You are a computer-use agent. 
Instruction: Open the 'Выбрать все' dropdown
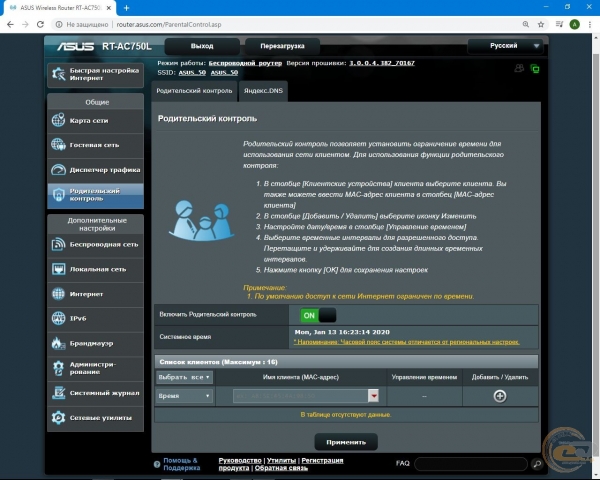[184, 377]
